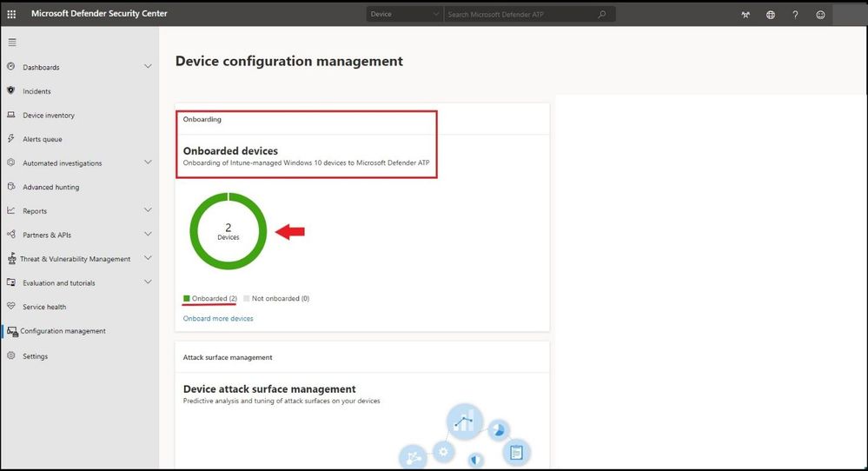The image size is (868, 471).
Task: Open the globe language icon
Action: pyautogui.click(x=771, y=15)
